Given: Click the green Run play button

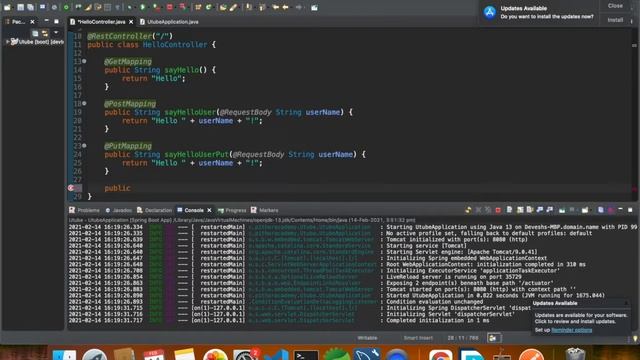Looking at the screenshot, I should pyautogui.click(x=142, y=7).
